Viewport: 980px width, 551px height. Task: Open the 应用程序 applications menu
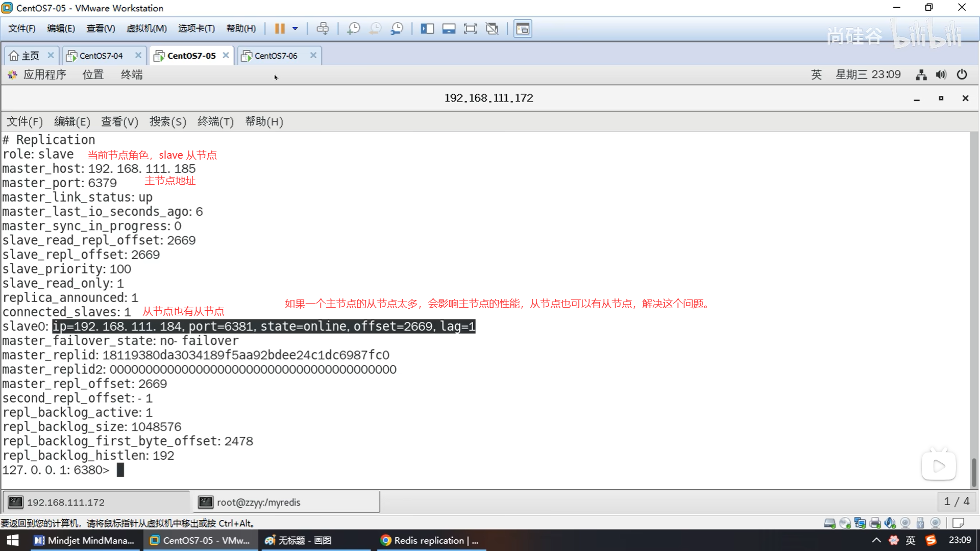click(44, 75)
